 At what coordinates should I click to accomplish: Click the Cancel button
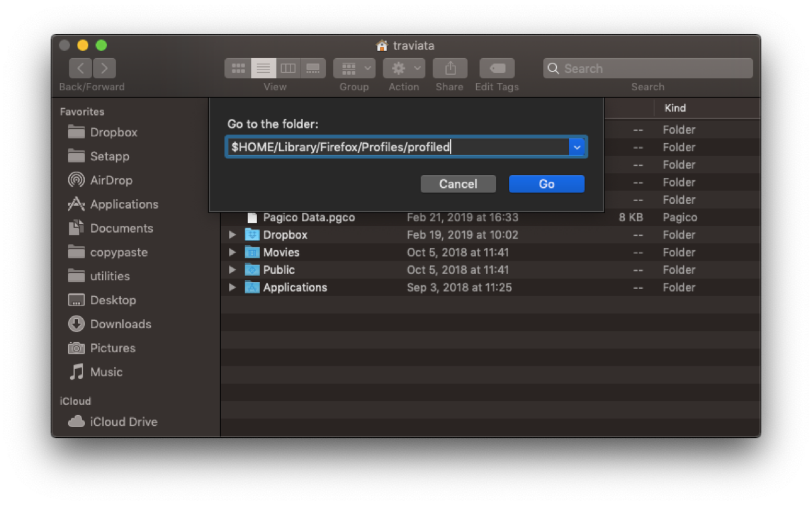[458, 184]
